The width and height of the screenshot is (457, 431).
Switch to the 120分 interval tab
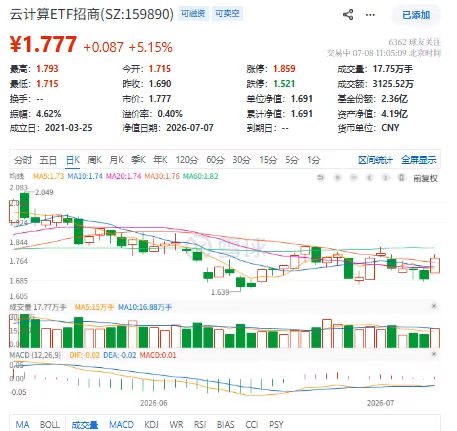coord(187,160)
